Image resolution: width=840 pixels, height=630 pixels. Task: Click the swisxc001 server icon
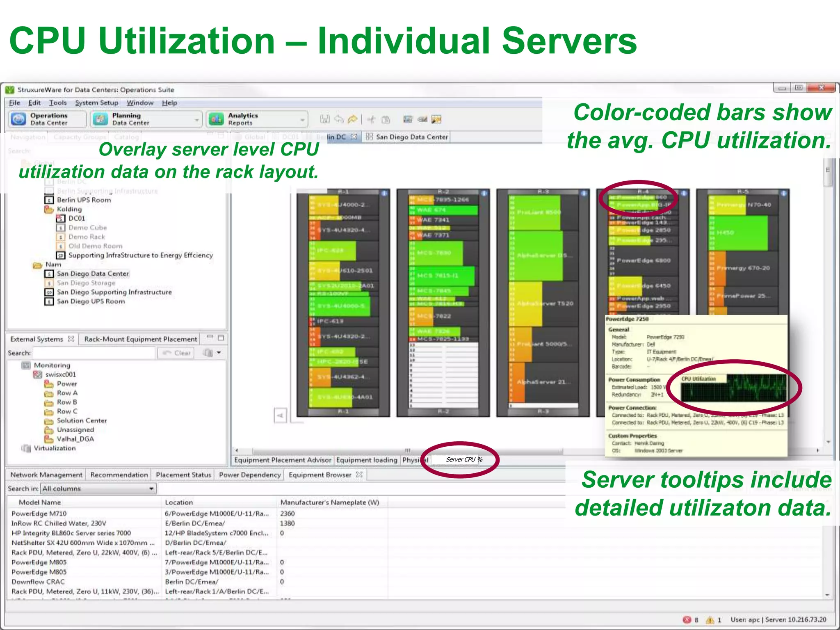(37, 374)
